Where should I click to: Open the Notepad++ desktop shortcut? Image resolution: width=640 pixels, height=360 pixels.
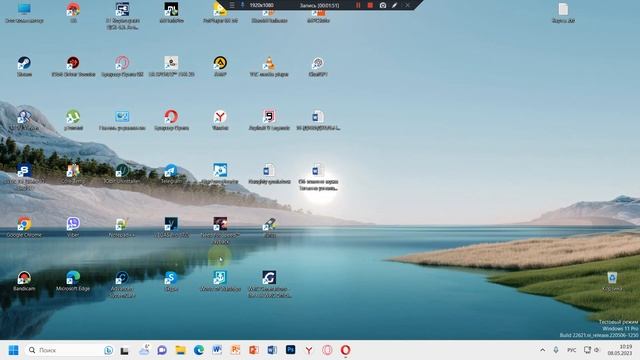122,227
